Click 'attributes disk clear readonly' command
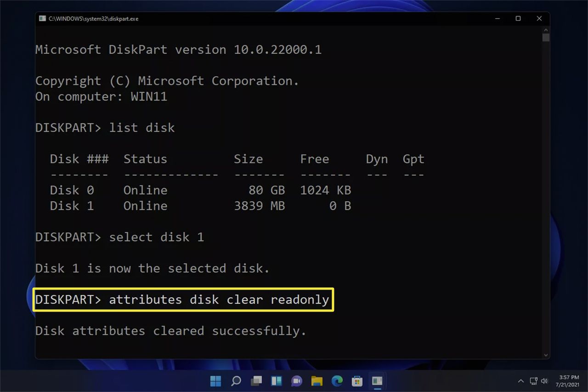The width and height of the screenshot is (588, 392). 219,300
